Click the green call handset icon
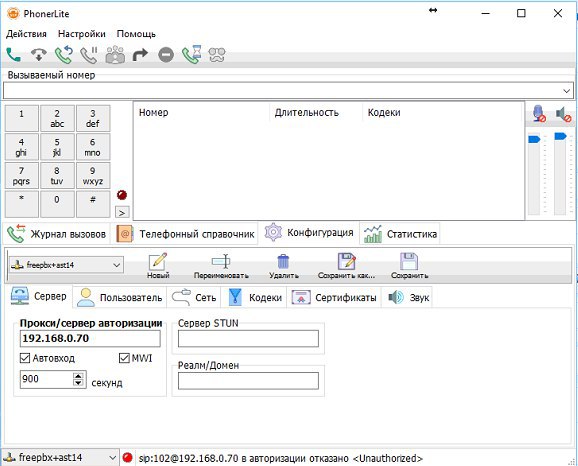Image resolution: width=578 pixels, height=466 pixels. (14, 55)
